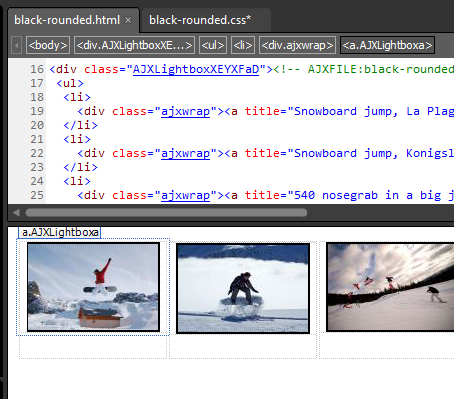Screen dimensions: 454x399
Task: Select the <ul> breadcrumb tag
Action: click(213, 45)
